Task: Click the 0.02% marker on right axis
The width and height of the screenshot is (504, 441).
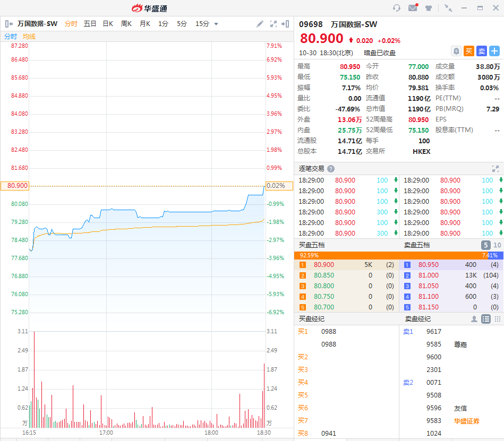Action: pyautogui.click(x=279, y=186)
